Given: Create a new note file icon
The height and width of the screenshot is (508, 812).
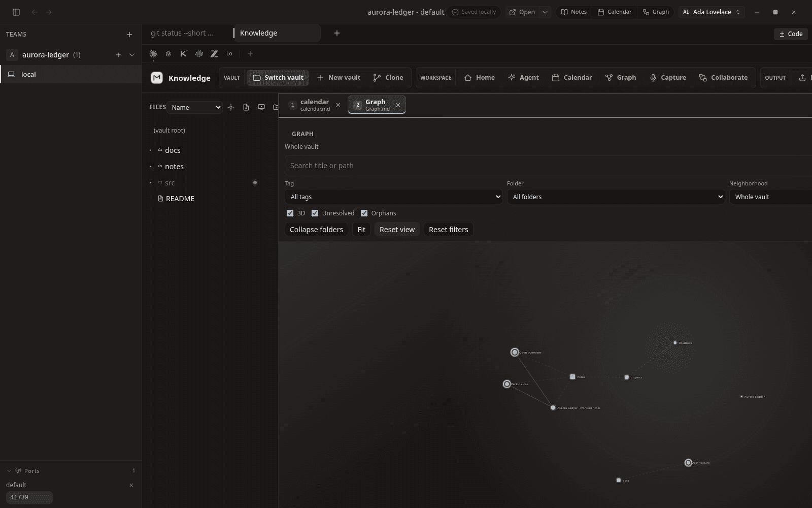Looking at the screenshot, I should 246,107.
